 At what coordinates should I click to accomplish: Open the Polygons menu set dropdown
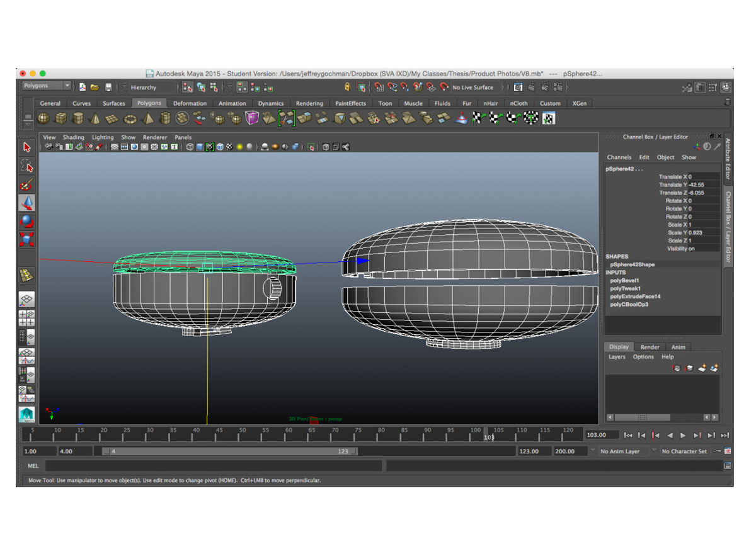click(47, 86)
